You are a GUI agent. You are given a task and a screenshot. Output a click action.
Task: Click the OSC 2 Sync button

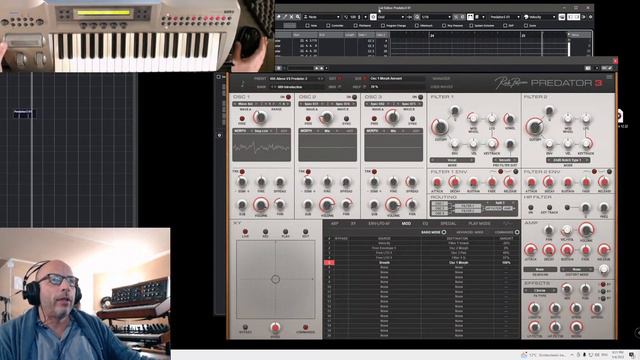(x=346, y=119)
